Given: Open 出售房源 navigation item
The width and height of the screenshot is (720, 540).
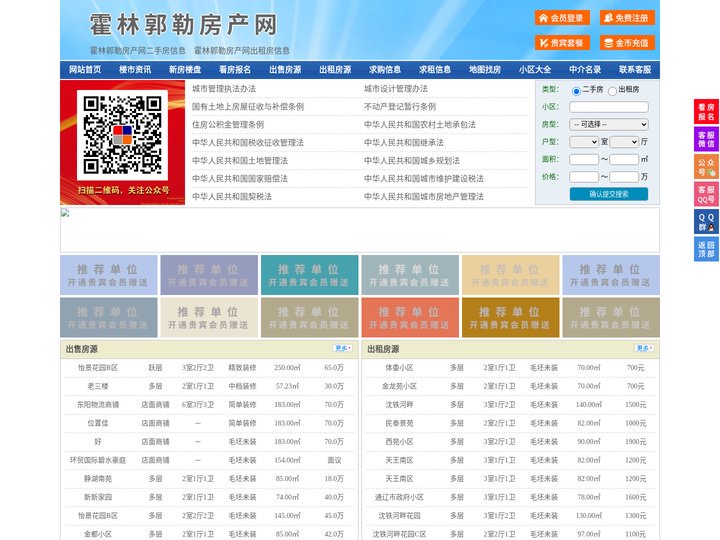Looking at the screenshot, I should [285, 70].
